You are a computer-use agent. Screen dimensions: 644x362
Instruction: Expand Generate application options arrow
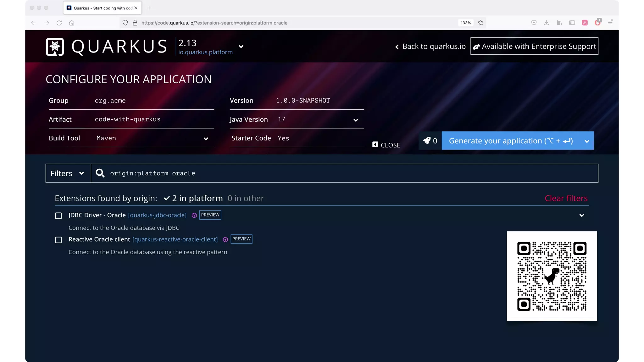click(x=587, y=141)
